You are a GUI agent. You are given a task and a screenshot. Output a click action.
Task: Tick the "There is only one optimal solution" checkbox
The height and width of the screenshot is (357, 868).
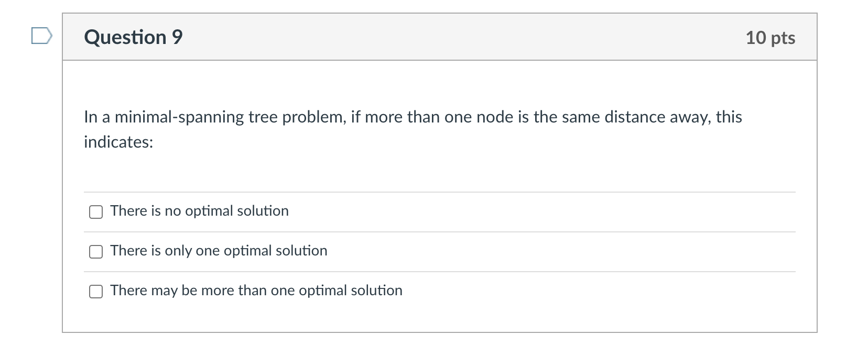click(x=96, y=252)
